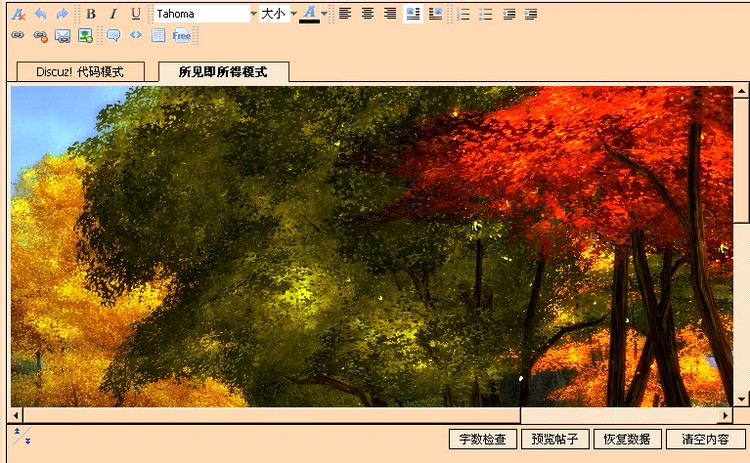The width and height of the screenshot is (750, 463).
Task: Open the font color picker arrow
Action: pos(324,14)
